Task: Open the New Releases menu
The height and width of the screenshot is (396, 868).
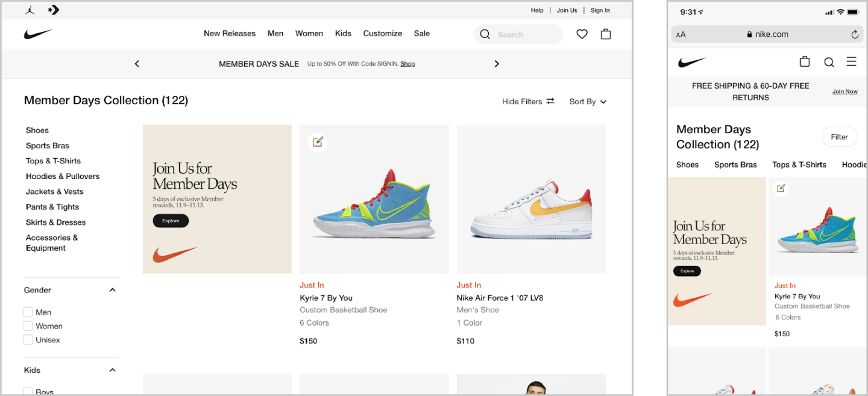Action: point(229,34)
